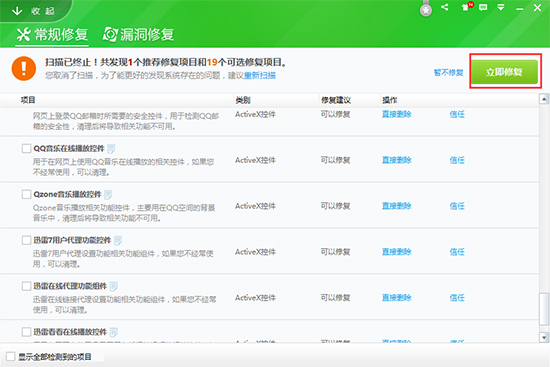The width and height of the screenshot is (550, 367).
Task: Select the 迅雷7用户代理功能控件 item title
Action: pyautogui.click(x=72, y=240)
